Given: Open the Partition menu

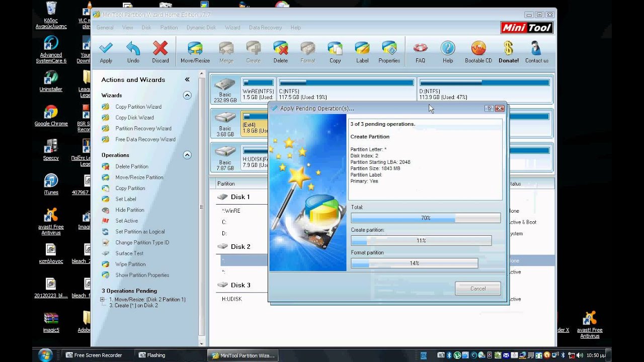Looking at the screenshot, I should (x=169, y=28).
